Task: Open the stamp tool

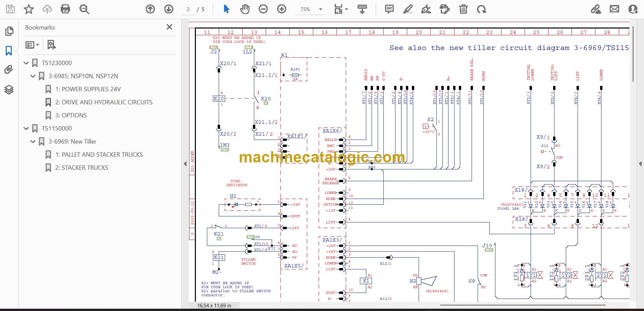Action: pyautogui.click(x=445, y=9)
